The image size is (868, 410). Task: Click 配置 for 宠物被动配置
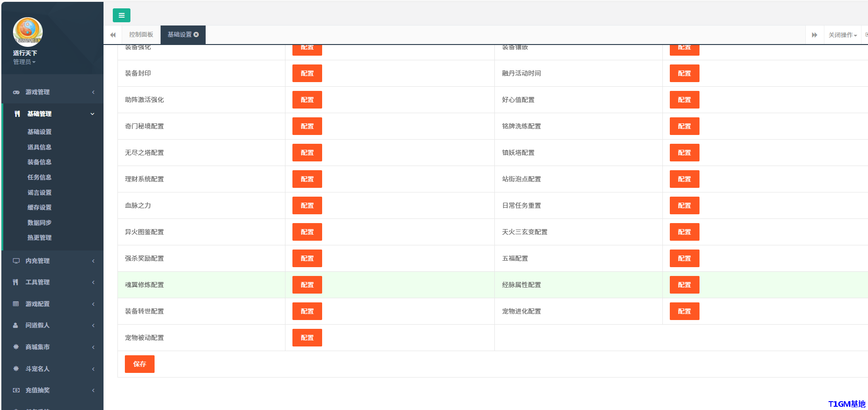(x=307, y=338)
